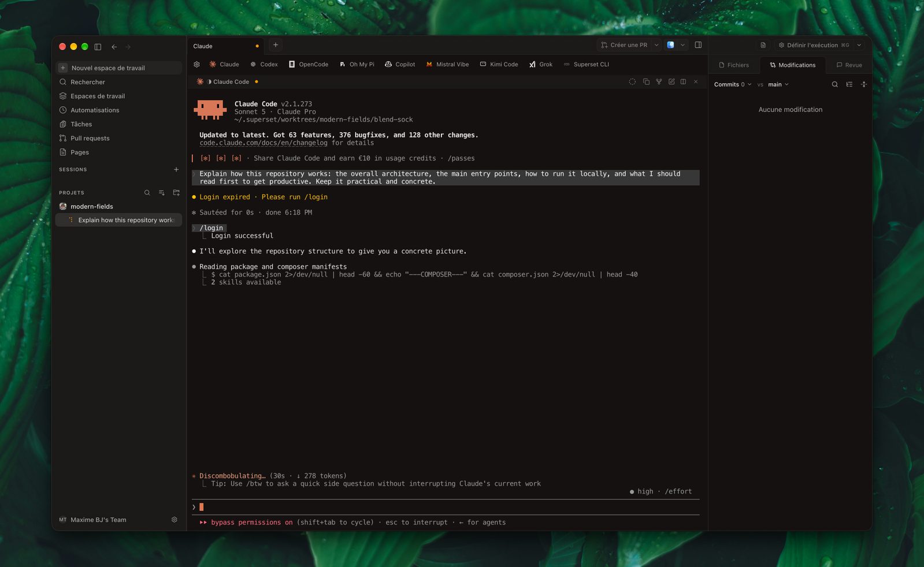Click the edit pencil icon in pane header
The image size is (924, 567).
coord(671,82)
